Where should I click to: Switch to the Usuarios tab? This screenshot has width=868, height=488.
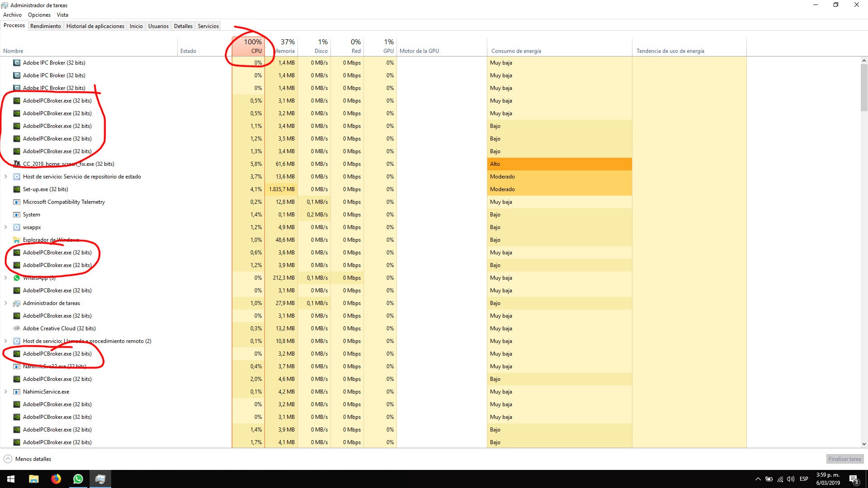[x=158, y=26]
